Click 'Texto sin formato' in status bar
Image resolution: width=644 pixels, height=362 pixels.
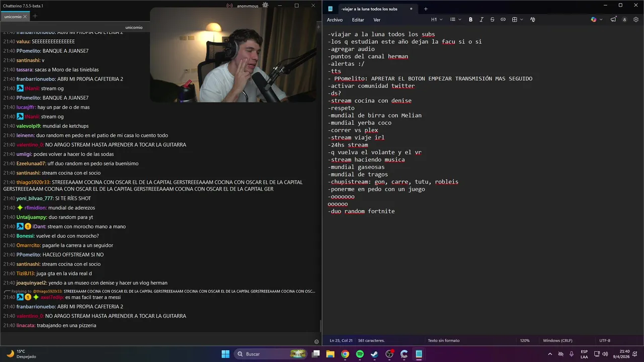[444, 340]
